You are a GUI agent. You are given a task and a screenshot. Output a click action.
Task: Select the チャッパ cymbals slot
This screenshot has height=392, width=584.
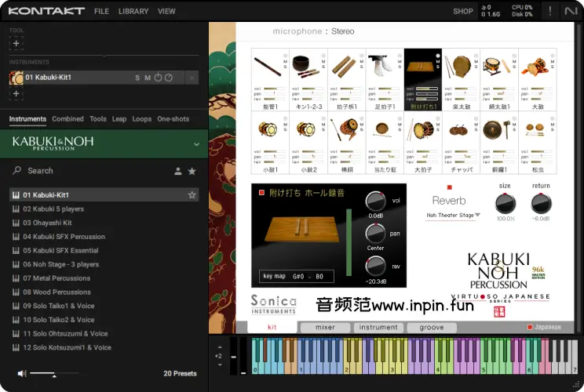click(x=461, y=143)
